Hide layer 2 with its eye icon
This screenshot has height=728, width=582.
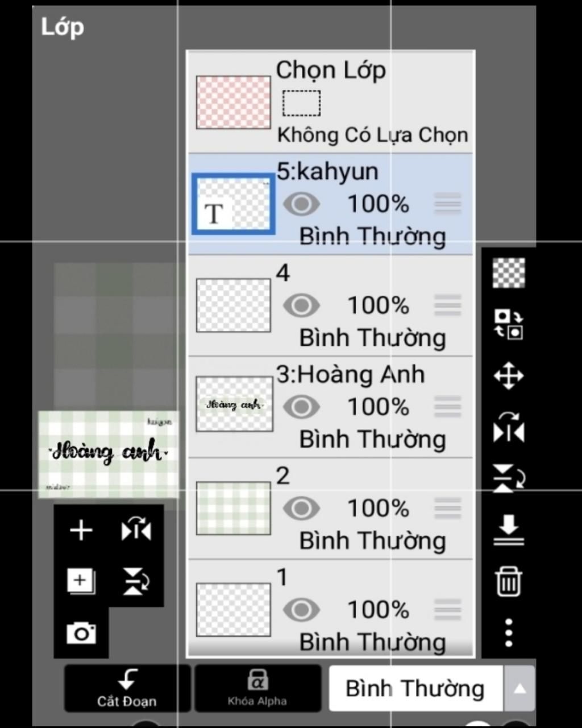tap(301, 508)
